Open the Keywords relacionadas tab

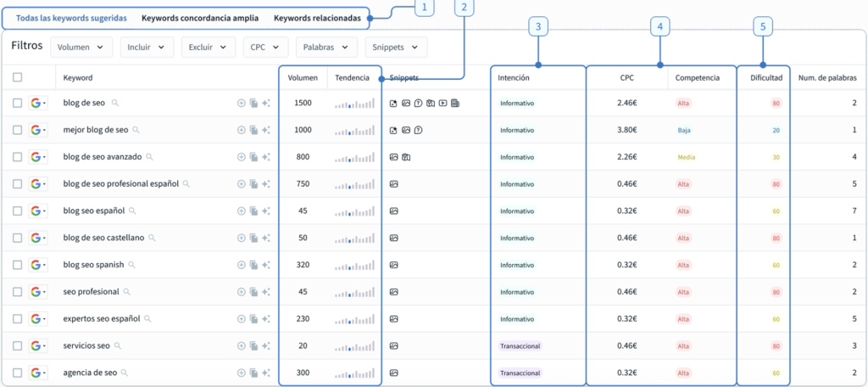tap(323, 18)
